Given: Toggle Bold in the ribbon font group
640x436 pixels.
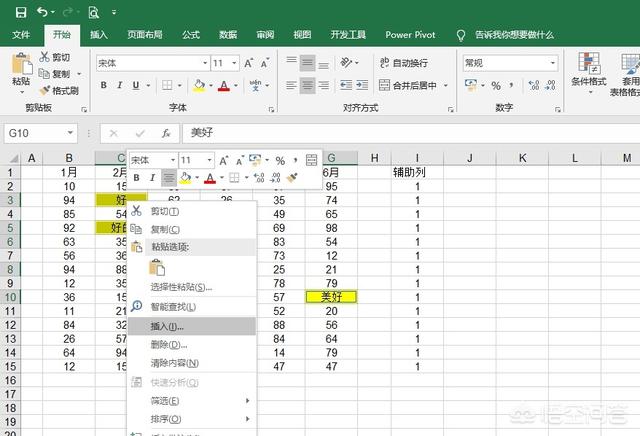Looking at the screenshot, I should coord(104,85).
